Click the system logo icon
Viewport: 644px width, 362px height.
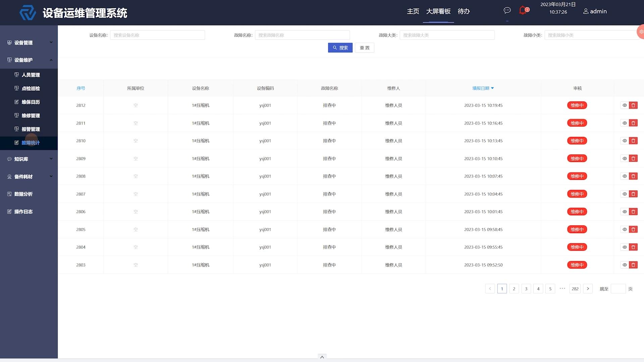point(28,13)
